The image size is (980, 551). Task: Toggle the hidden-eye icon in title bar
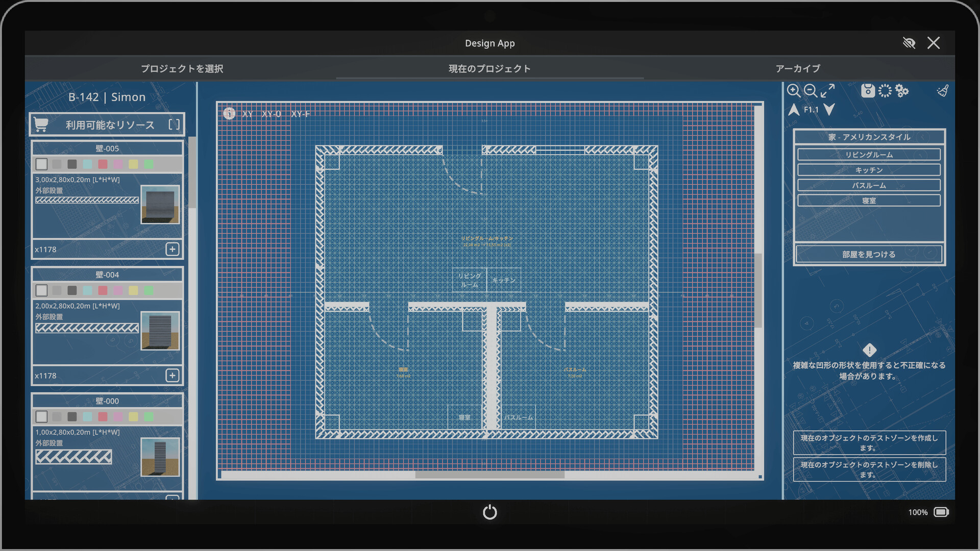point(909,43)
